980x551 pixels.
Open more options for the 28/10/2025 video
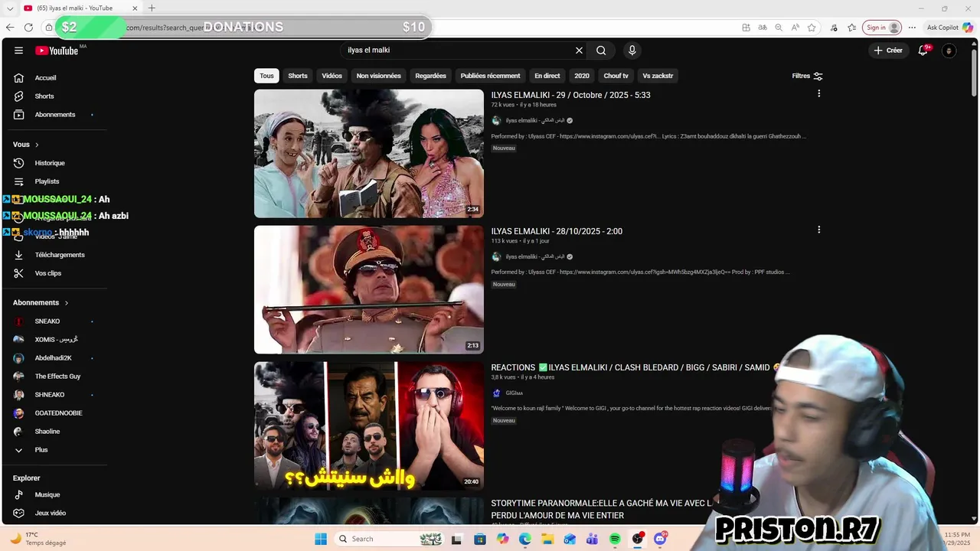pyautogui.click(x=818, y=230)
